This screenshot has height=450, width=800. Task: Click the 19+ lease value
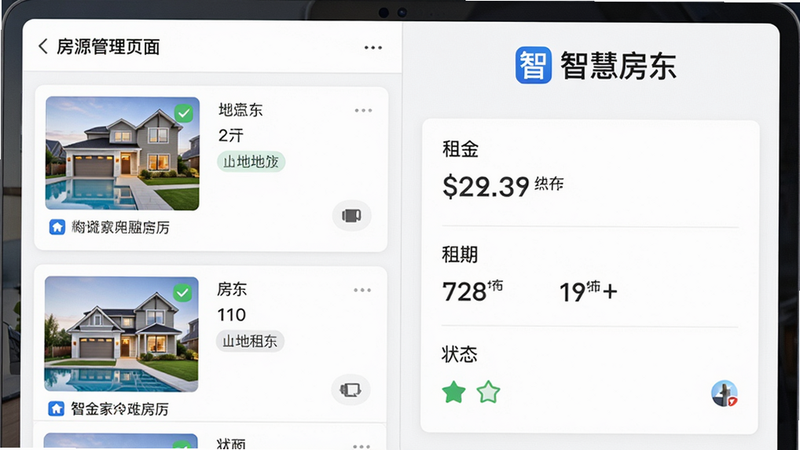point(588,292)
